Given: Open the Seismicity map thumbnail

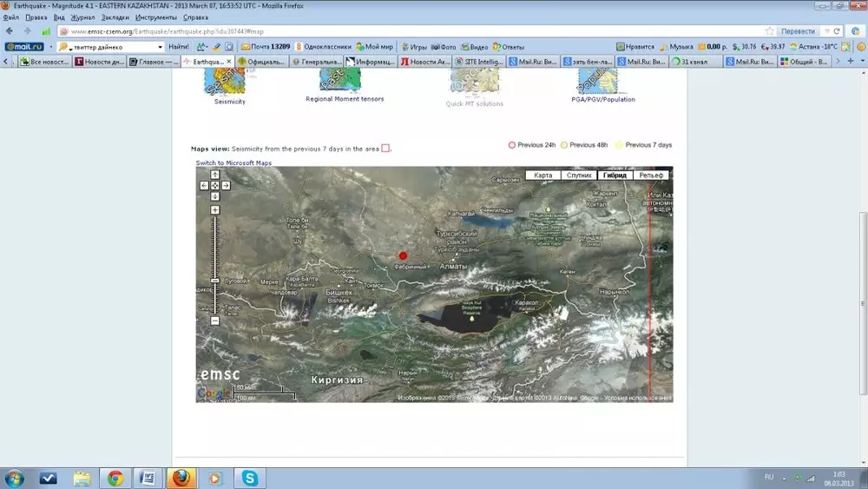Looking at the screenshot, I should [x=225, y=83].
